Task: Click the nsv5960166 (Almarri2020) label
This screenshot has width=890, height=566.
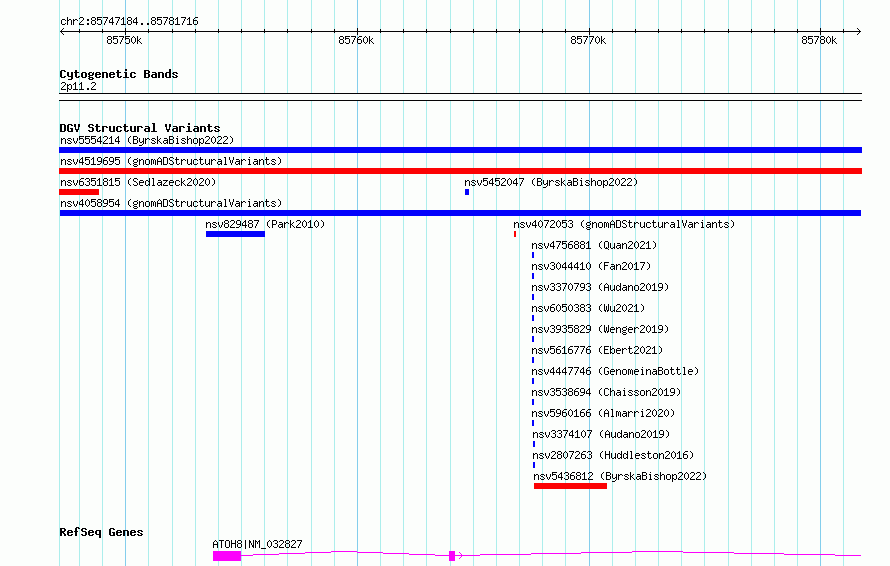Action: point(603,413)
